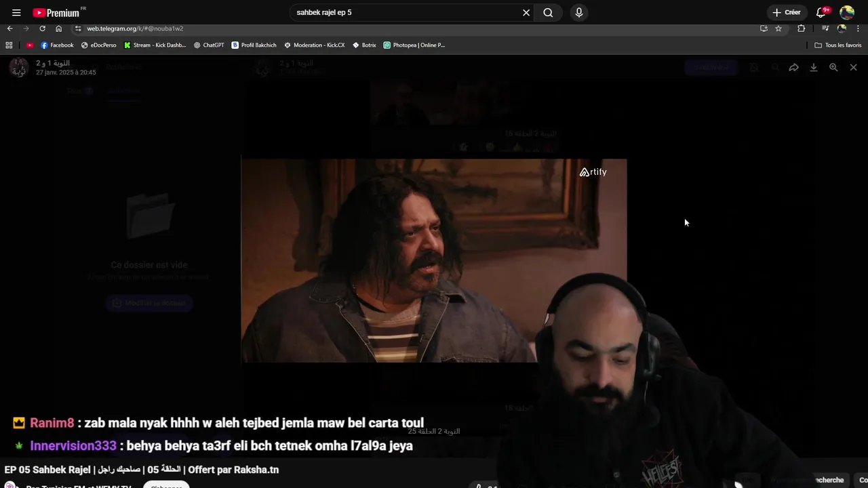The image size is (868, 488).
Task: Open YouTube notifications bell
Action: click(x=822, y=12)
